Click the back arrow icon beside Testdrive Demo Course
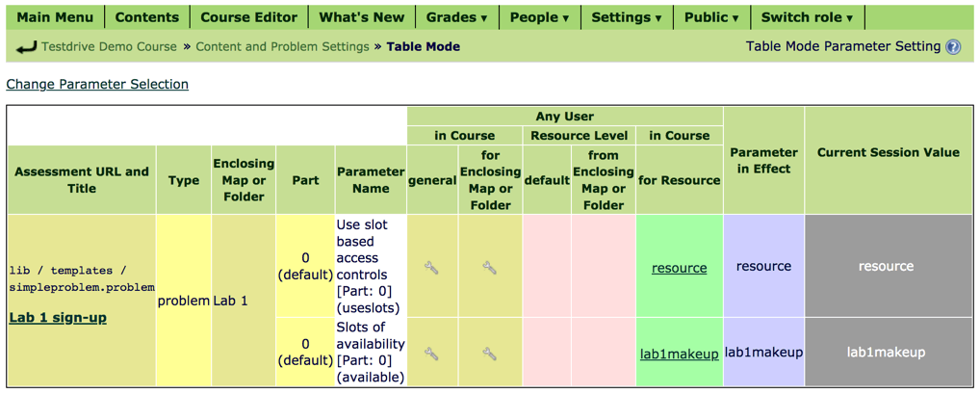The height and width of the screenshot is (394, 980). (x=27, y=47)
